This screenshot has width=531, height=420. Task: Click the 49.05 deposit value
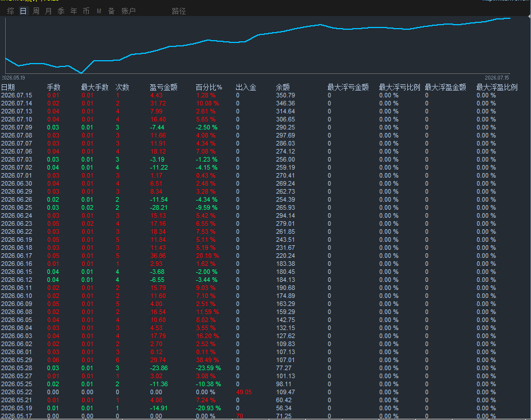(x=244, y=392)
